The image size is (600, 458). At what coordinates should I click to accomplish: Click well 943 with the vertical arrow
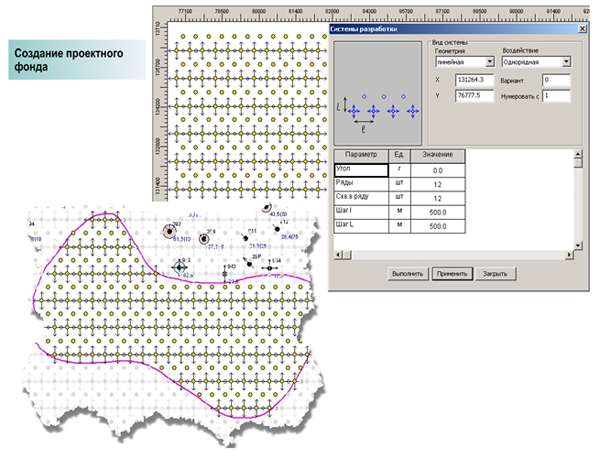225,274
